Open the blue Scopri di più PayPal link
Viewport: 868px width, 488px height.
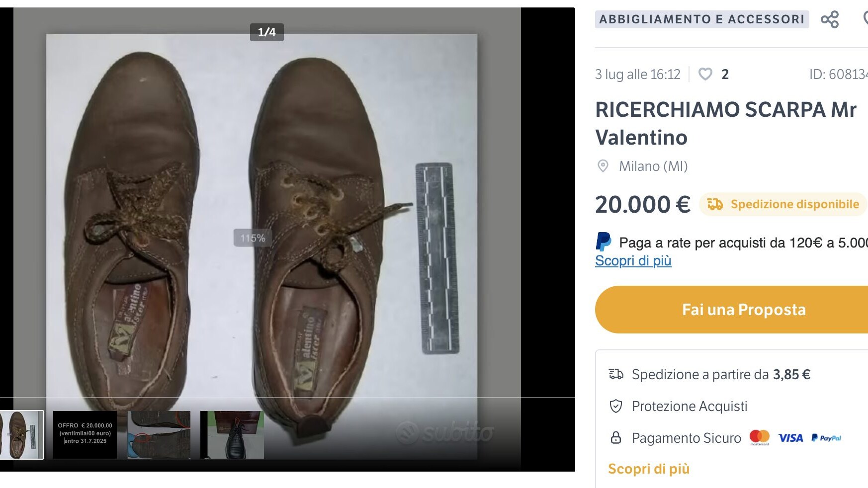(633, 261)
